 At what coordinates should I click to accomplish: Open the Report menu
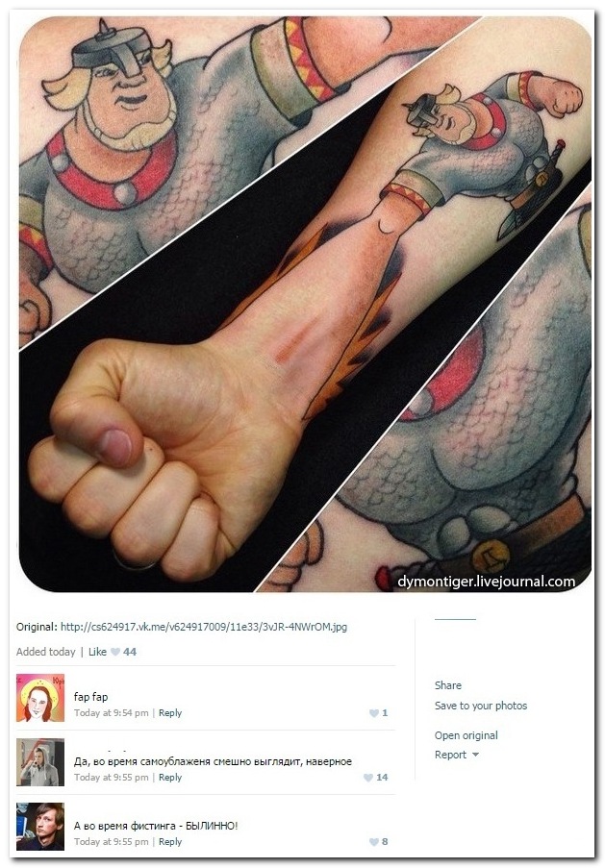[x=450, y=755]
